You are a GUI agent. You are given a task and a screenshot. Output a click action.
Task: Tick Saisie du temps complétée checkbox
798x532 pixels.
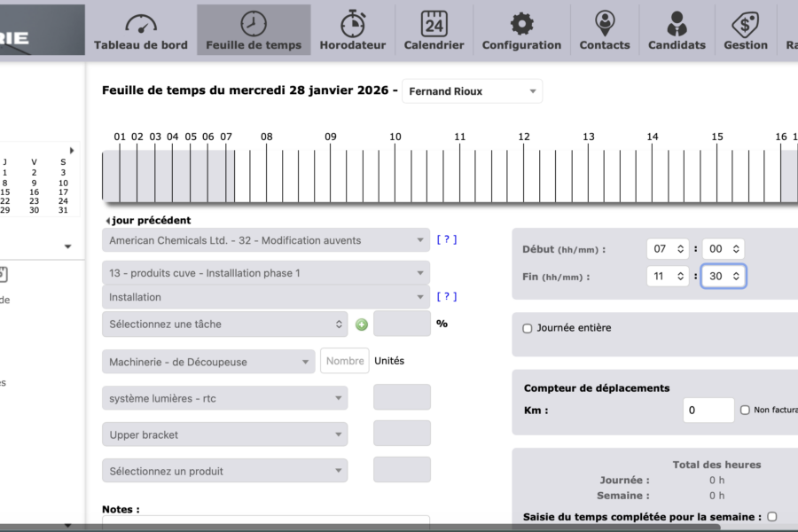pyautogui.click(x=771, y=516)
